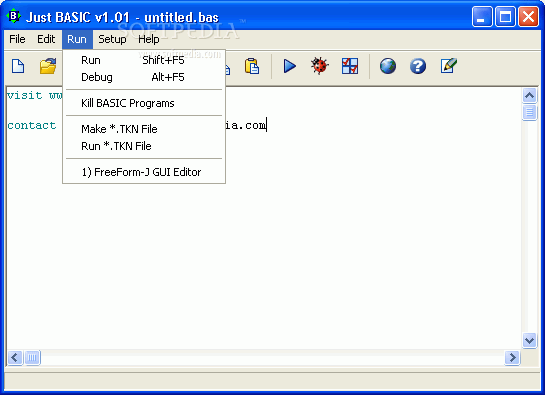Select Run *.TKN File
The height and width of the screenshot is (395, 545).
point(144,146)
